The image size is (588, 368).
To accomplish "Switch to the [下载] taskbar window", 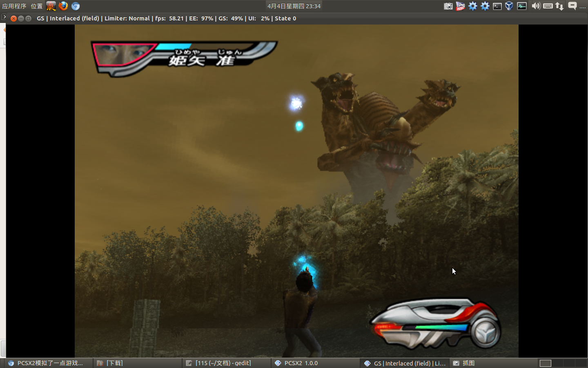I will [138, 363].
